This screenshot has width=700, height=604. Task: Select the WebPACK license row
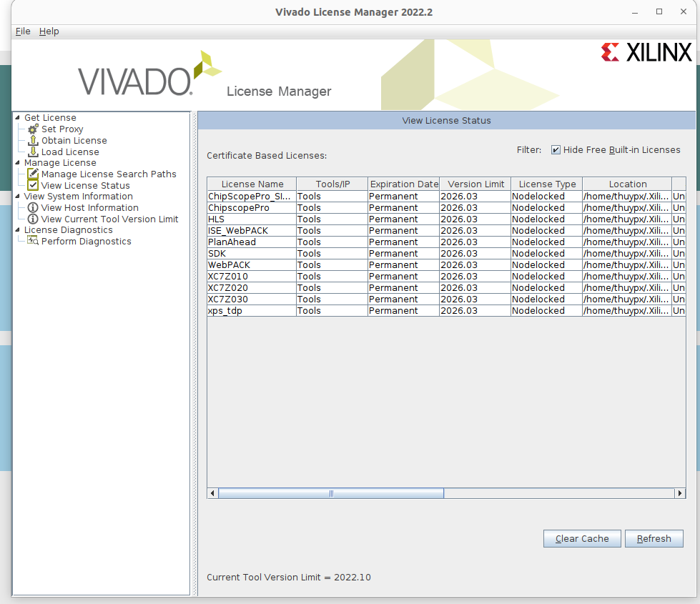pyautogui.click(x=446, y=264)
